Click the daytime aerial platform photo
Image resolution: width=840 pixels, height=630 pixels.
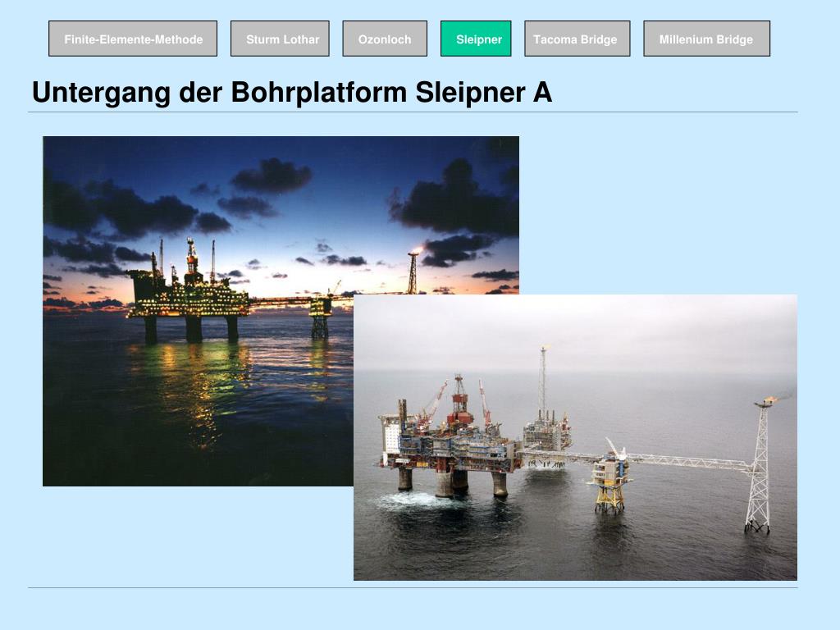click(x=575, y=437)
